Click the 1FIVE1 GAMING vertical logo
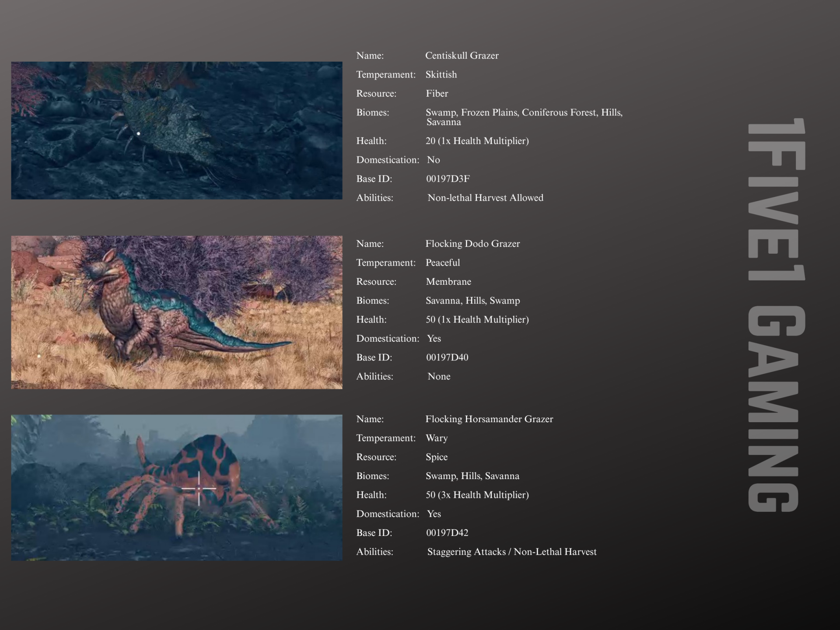 click(776, 315)
